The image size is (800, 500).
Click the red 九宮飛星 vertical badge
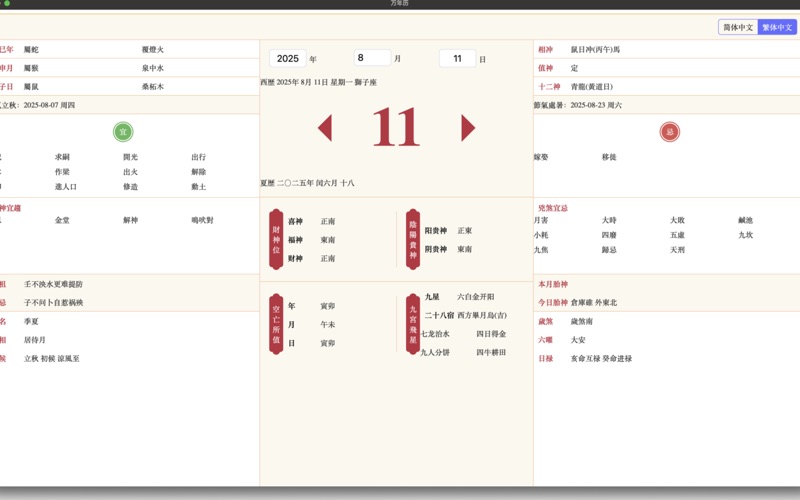pos(413,324)
